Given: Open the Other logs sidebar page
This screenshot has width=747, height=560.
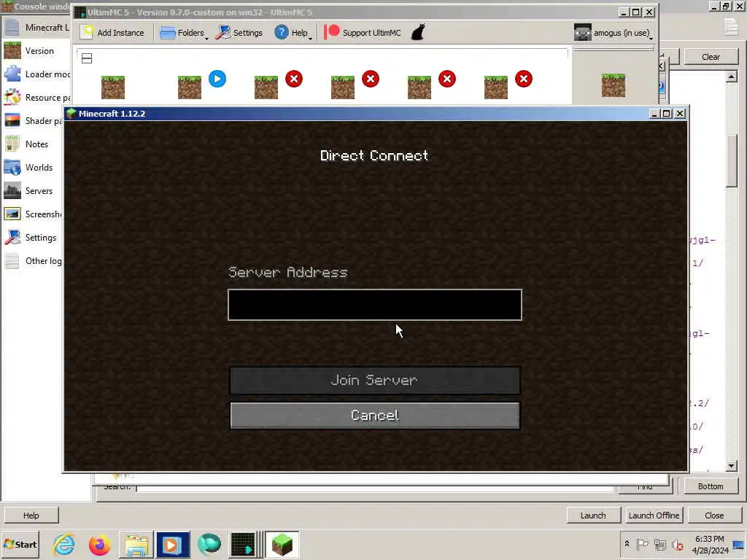Looking at the screenshot, I should click(31, 260).
